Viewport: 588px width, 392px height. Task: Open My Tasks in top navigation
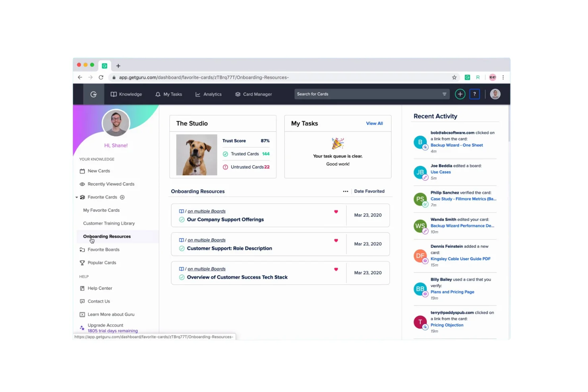[169, 94]
